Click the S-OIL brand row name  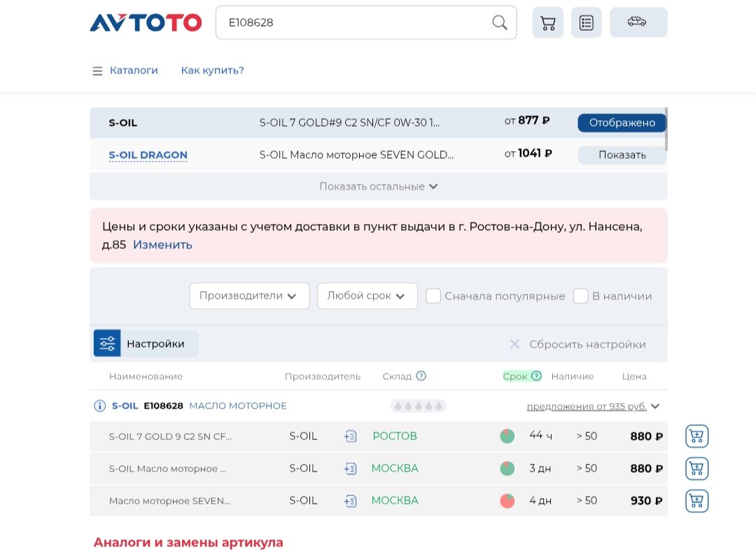click(123, 123)
